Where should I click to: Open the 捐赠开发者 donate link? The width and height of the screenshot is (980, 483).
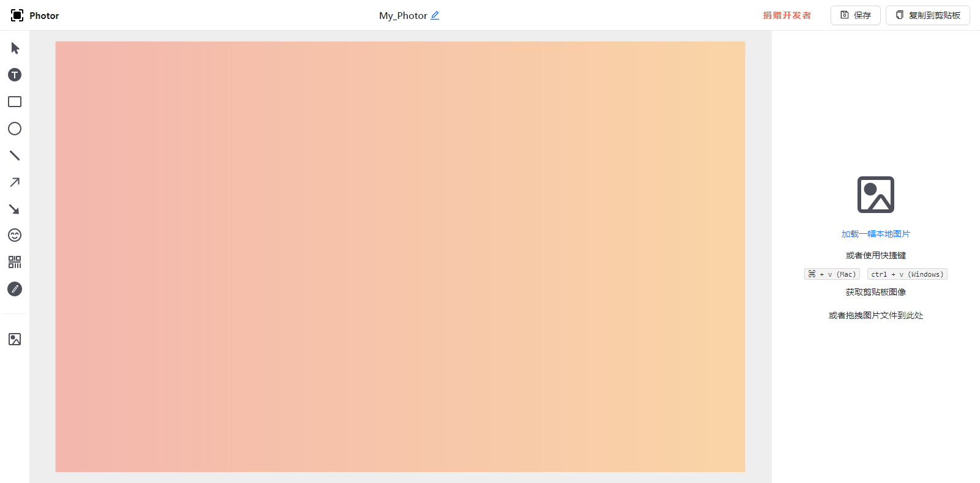point(786,15)
